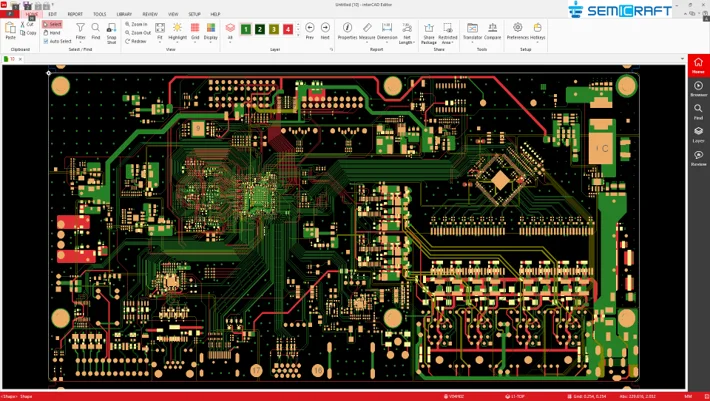The height and width of the screenshot is (401, 710).
Task: Toggle visibility of layer 4
Action: [x=288, y=30]
